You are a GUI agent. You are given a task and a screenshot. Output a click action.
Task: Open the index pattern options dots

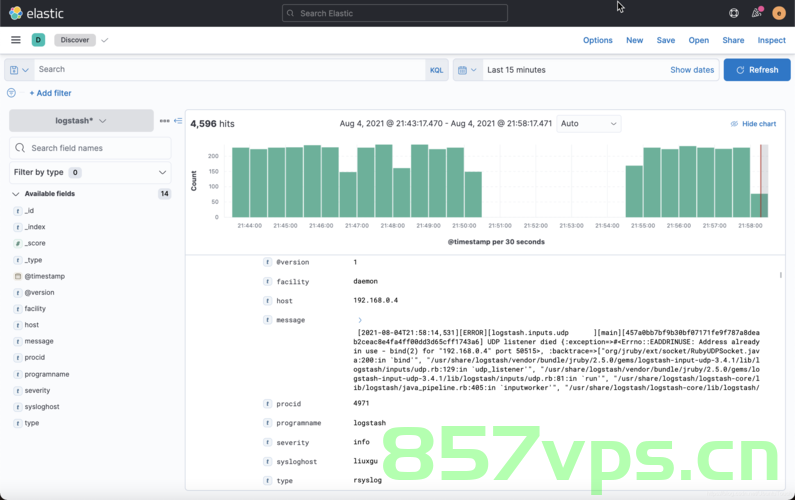[x=164, y=121]
